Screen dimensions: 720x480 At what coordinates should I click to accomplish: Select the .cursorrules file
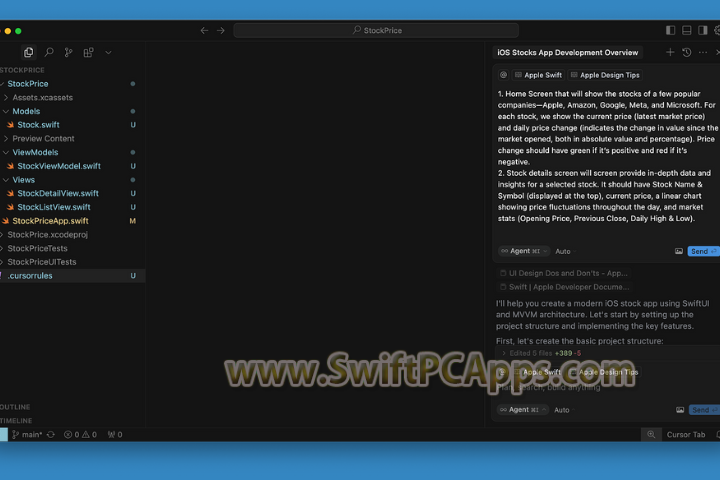pyautogui.click(x=73, y=276)
